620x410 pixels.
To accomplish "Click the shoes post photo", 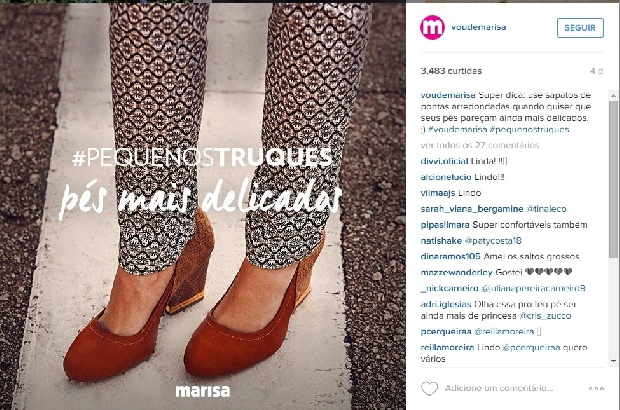I will (203, 206).
